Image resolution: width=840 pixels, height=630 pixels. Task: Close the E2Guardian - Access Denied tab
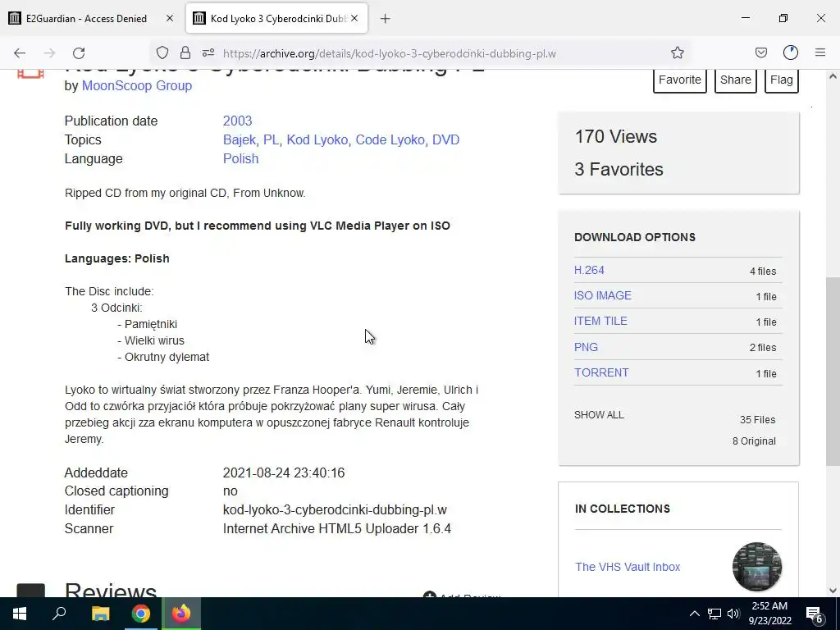pyautogui.click(x=170, y=18)
